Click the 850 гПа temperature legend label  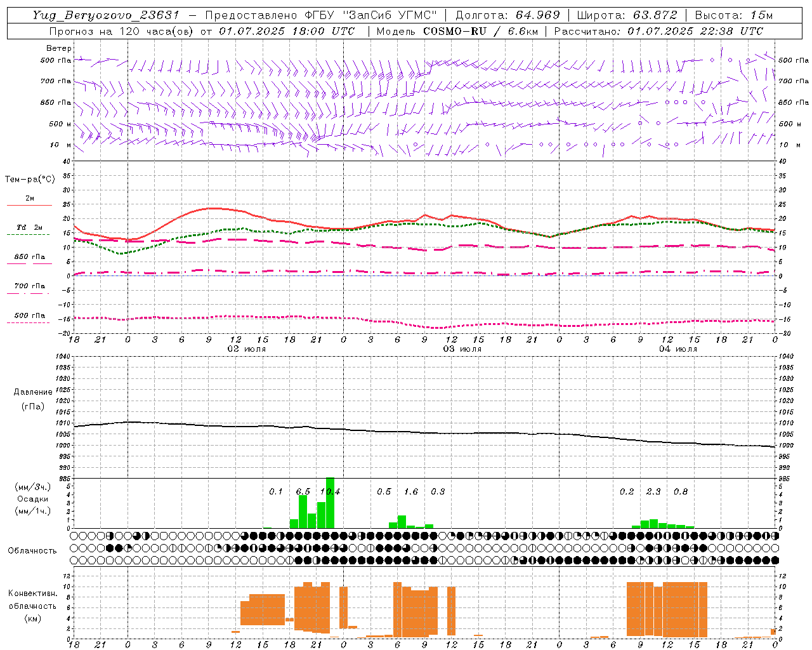(x=30, y=257)
